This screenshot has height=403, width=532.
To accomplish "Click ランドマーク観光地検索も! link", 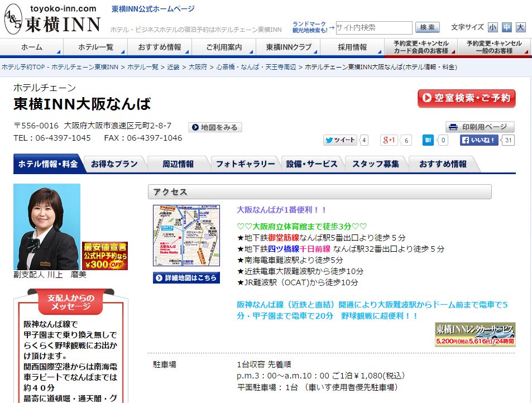I will point(310,27).
